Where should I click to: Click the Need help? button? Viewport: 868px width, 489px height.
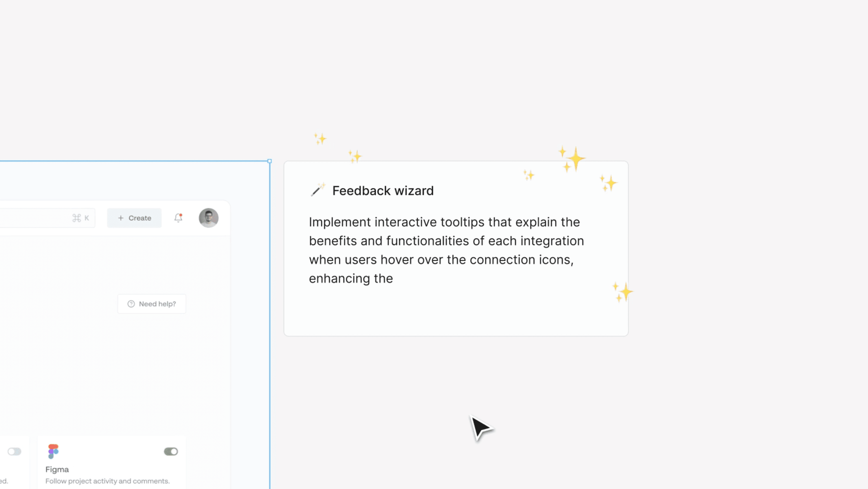(x=151, y=304)
